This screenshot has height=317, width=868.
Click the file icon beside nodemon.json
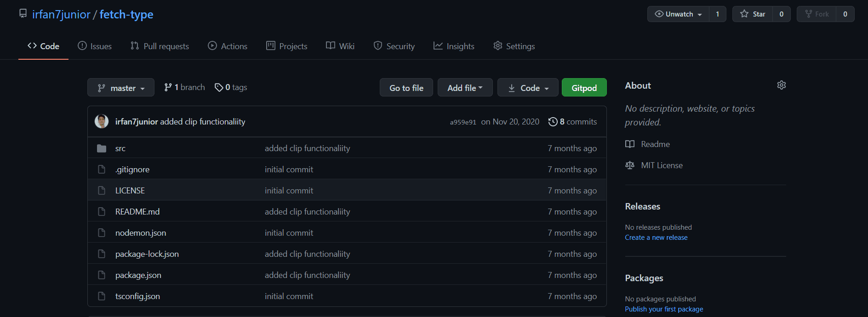102,233
